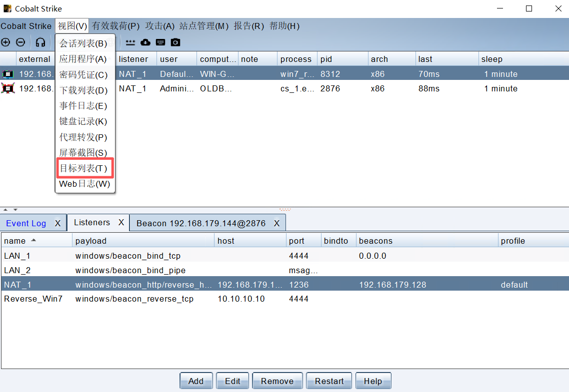Choose 屏幕截图(S) from the view menu

pos(85,153)
